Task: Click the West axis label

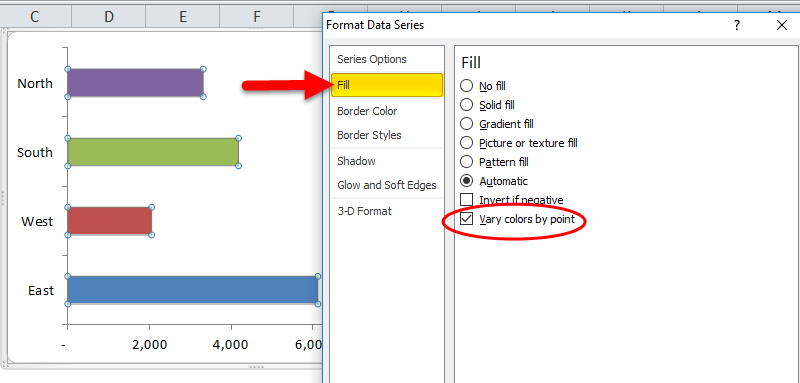Action: pos(37,222)
